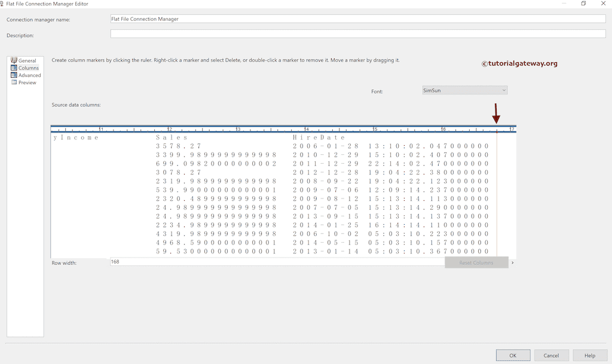Click the sales value 59.530000000000001
612x364 pixels.
[x=216, y=251]
